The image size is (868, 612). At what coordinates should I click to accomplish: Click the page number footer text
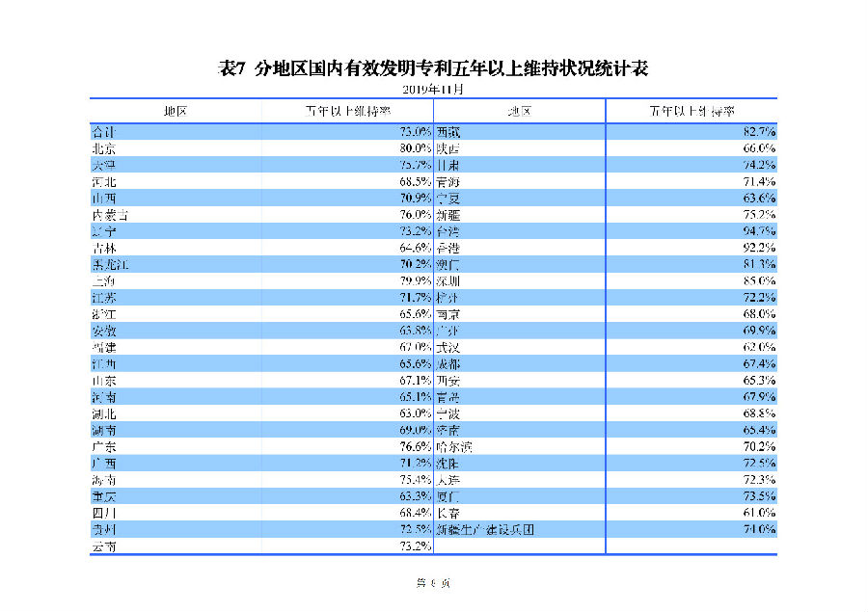(433, 582)
